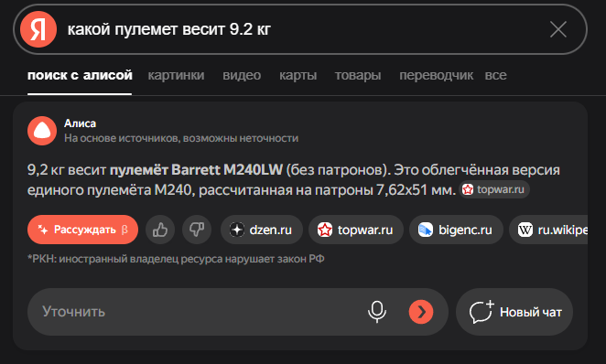Show "все" services

(495, 75)
